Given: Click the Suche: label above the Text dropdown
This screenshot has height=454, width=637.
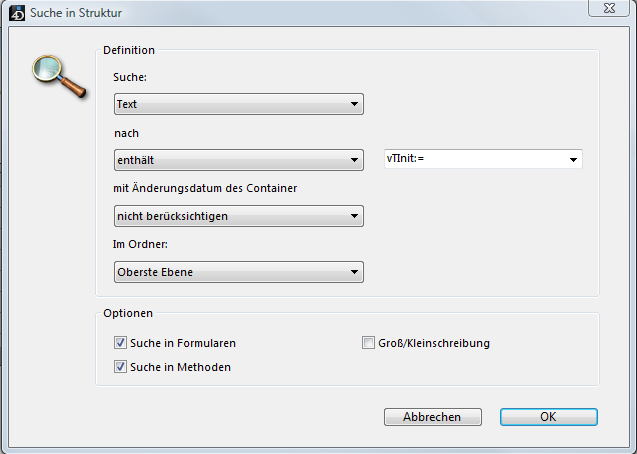Looking at the screenshot, I should pyautogui.click(x=130, y=77).
